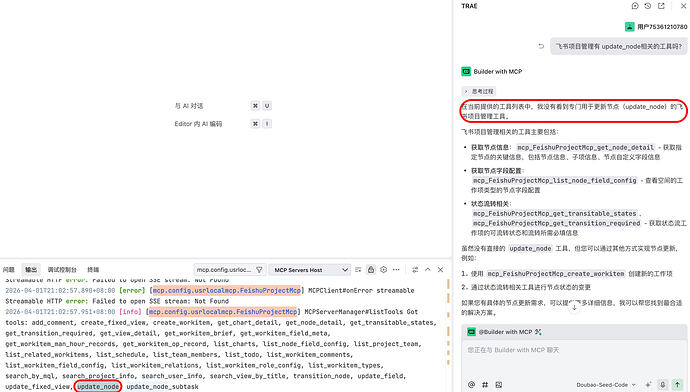This screenshot has height=392, width=690.
Task: Open the Doubao-Seed-Code model dropdown
Action: pyautogui.click(x=606, y=385)
